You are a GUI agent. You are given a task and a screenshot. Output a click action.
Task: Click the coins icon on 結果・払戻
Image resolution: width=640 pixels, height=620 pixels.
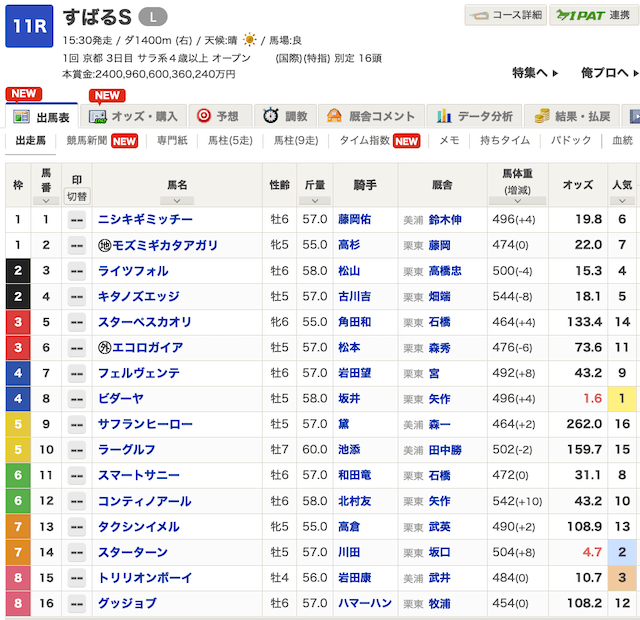[x=542, y=116]
